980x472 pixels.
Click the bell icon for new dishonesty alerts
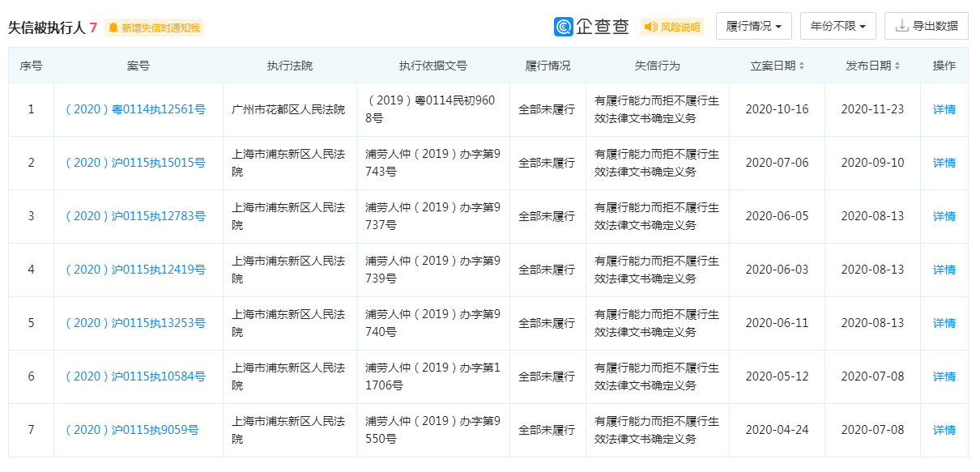[x=113, y=28]
